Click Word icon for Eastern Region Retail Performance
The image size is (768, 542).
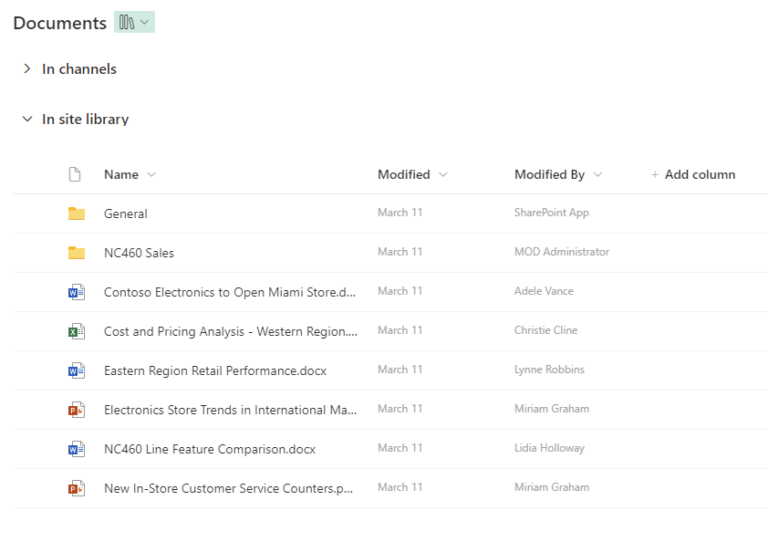click(76, 370)
